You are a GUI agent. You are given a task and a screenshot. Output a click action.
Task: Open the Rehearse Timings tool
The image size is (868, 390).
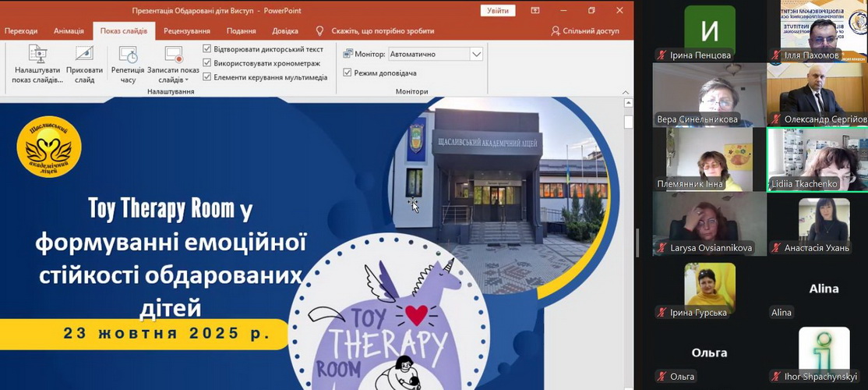128,55
